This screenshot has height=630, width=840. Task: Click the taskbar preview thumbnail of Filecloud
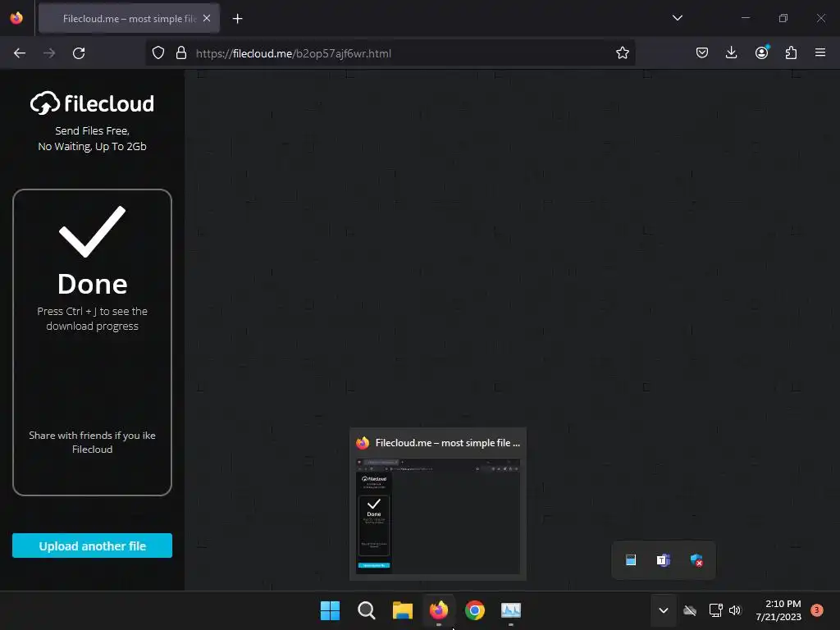pyautogui.click(x=438, y=516)
